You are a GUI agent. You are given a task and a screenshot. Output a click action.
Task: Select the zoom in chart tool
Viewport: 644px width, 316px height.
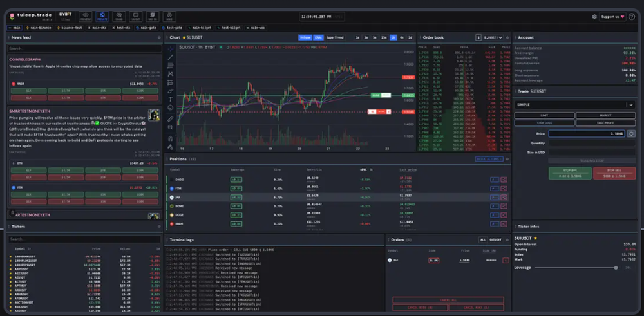(171, 127)
